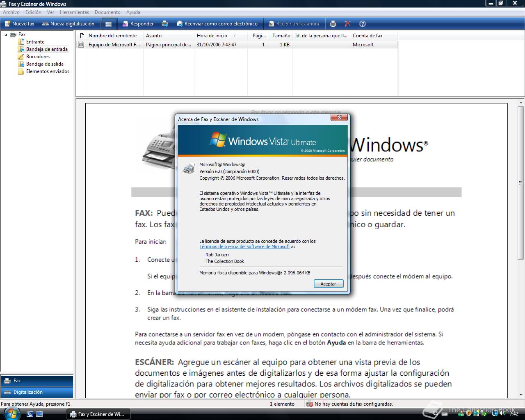Click the print icon in the toolbar
The width and height of the screenshot is (525, 420).
coord(333,24)
